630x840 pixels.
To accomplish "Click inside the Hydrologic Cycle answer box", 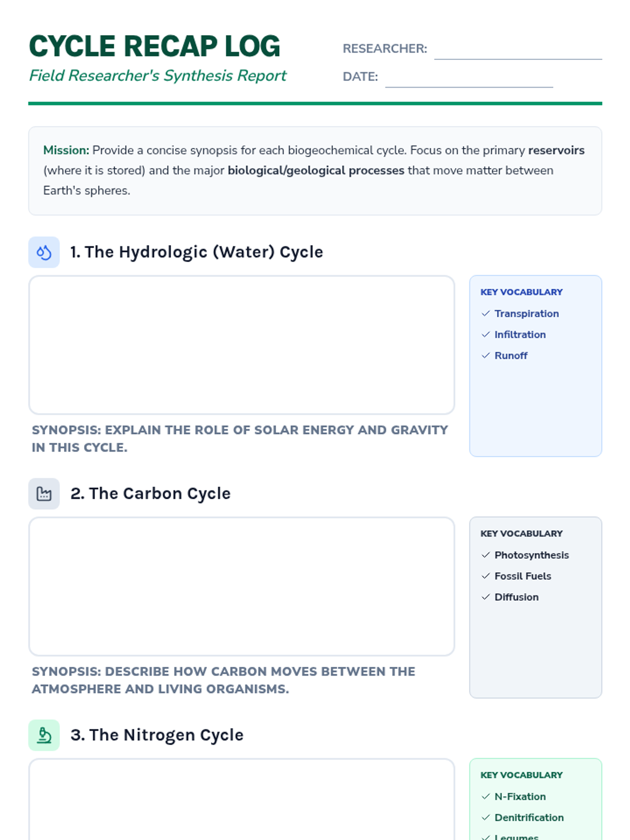I will [x=241, y=345].
